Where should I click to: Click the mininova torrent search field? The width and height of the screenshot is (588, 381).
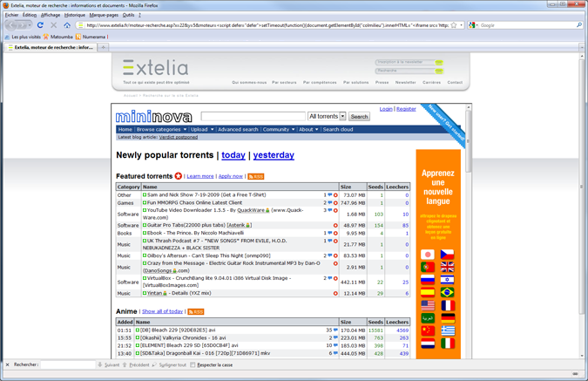click(253, 116)
